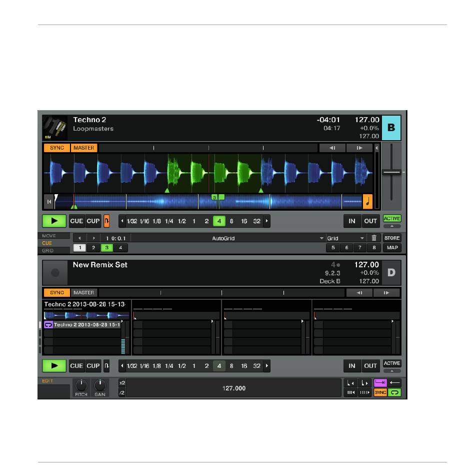This screenshot has width=475, height=476.
Task: Set loop IN point on Deck B
Action: 352,221
